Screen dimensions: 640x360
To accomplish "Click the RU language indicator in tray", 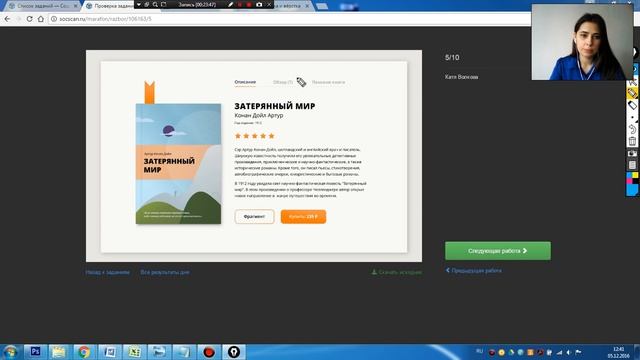I will (480, 351).
